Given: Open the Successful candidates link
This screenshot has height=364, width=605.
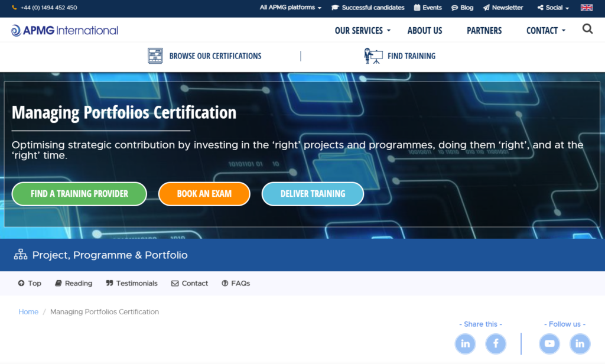Looking at the screenshot, I should 373,8.
